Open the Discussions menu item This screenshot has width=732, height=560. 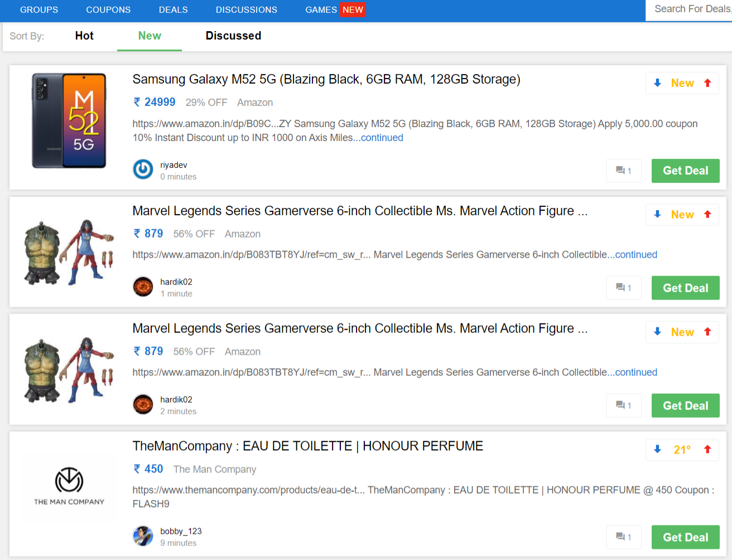click(x=247, y=10)
